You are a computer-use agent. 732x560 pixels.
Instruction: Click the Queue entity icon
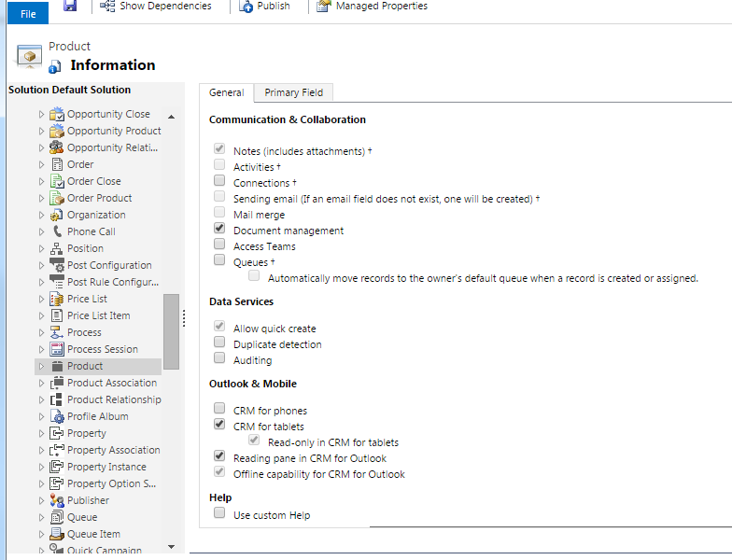57,517
